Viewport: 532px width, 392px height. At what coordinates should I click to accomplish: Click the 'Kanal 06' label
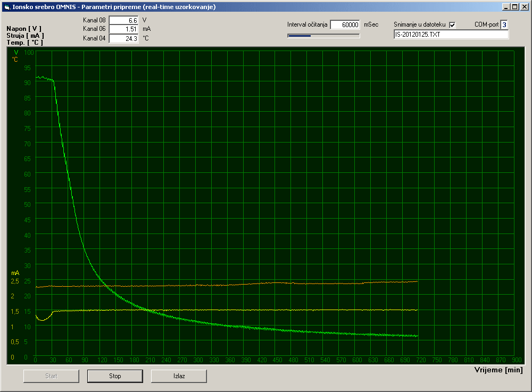tap(94, 29)
